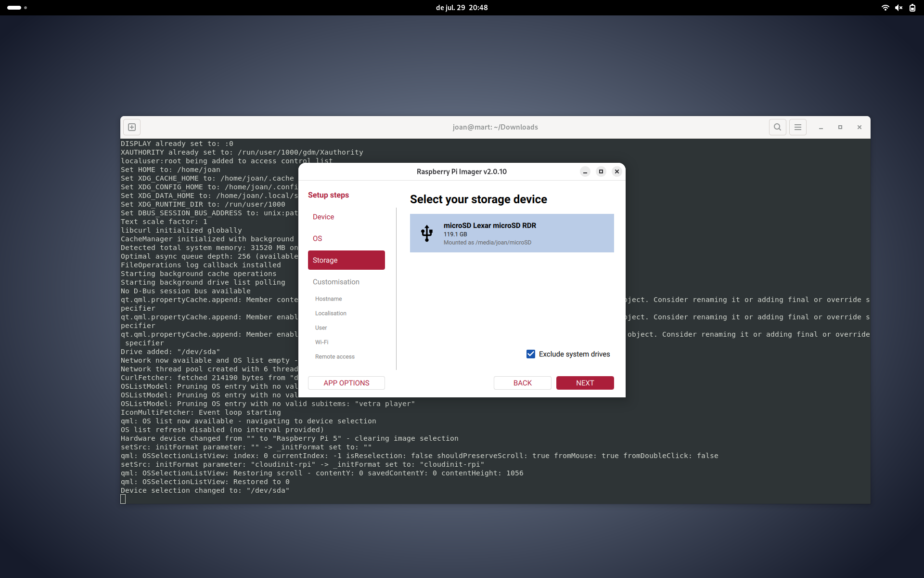924x578 pixels.
Task: Open the Wi-Fi sub-step
Action: click(322, 342)
